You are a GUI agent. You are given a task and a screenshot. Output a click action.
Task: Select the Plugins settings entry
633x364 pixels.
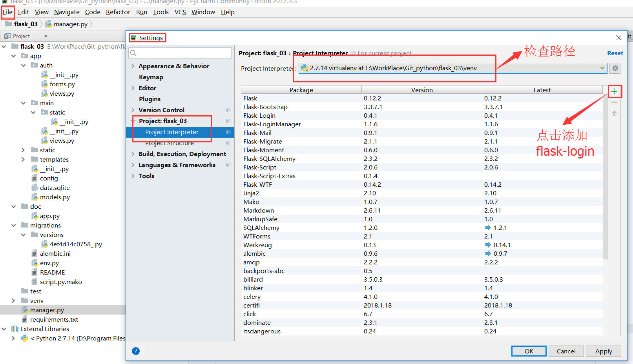pos(150,99)
